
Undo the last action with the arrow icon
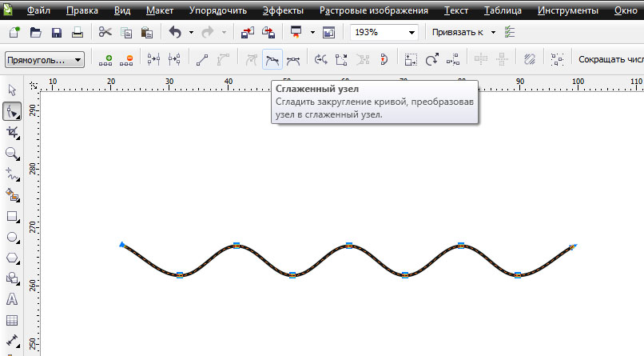(x=175, y=32)
